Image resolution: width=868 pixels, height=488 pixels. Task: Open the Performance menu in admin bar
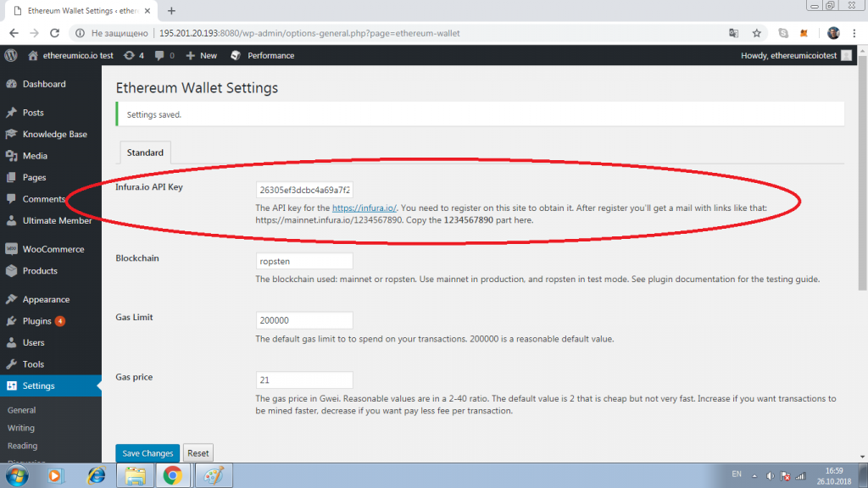coord(263,55)
